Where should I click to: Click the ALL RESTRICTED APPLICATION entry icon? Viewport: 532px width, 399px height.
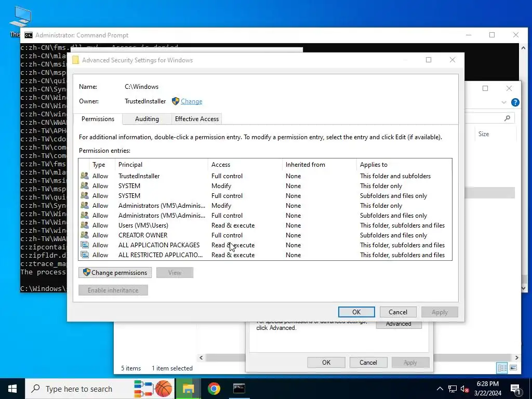[x=85, y=255]
